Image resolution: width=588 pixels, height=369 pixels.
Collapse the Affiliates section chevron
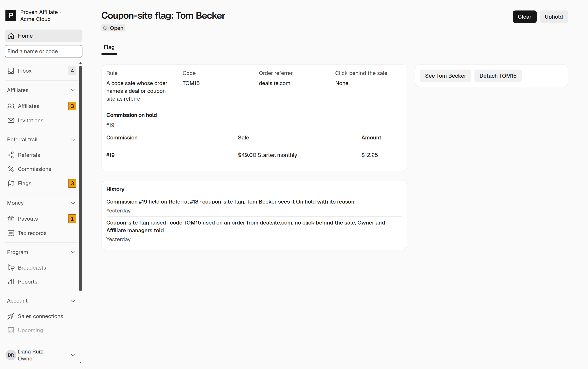tap(73, 90)
